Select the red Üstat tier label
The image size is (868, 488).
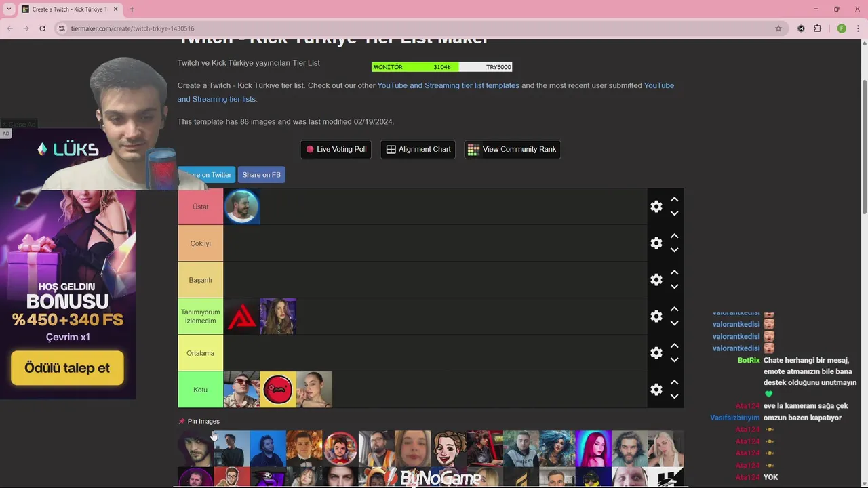tap(200, 207)
